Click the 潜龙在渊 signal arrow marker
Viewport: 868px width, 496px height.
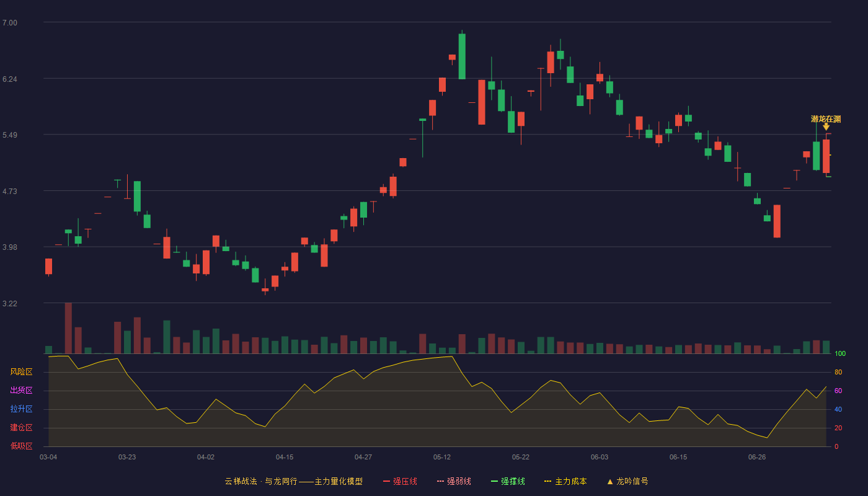[826, 126]
